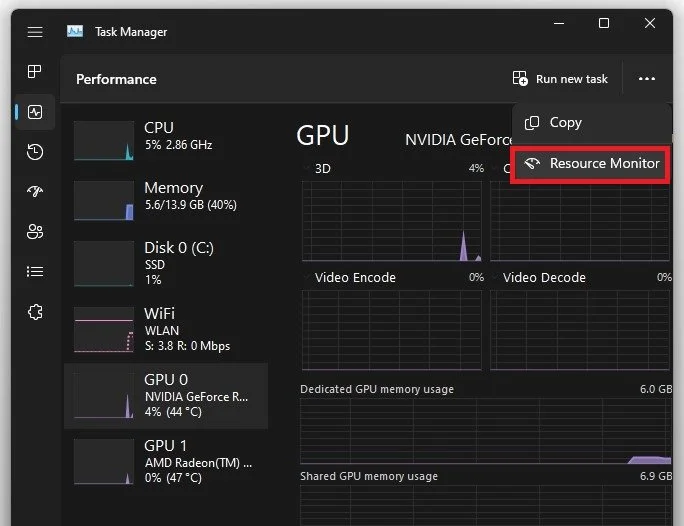This screenshot has height=526, width=684.
Task: Click the Disk 0 mini graph thumbnail
Action: click(104, 264)
